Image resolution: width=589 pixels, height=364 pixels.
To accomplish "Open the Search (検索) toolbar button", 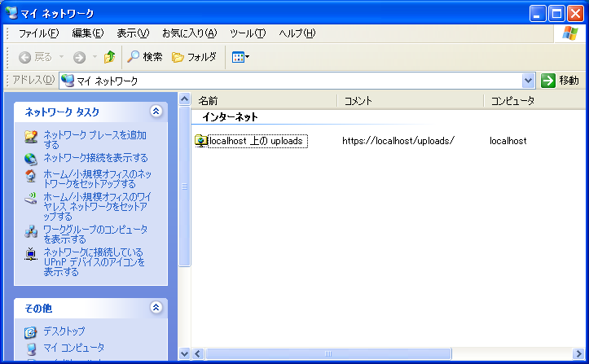I will (x=145, y=57).
